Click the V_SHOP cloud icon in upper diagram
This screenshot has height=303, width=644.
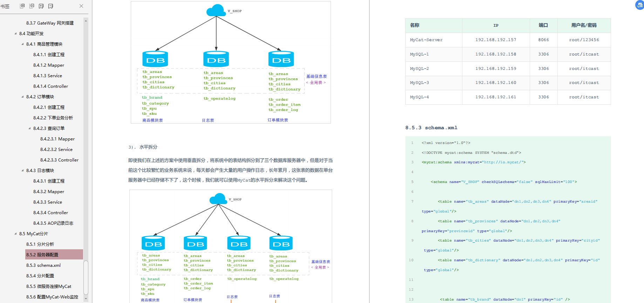tap(216, 11)
